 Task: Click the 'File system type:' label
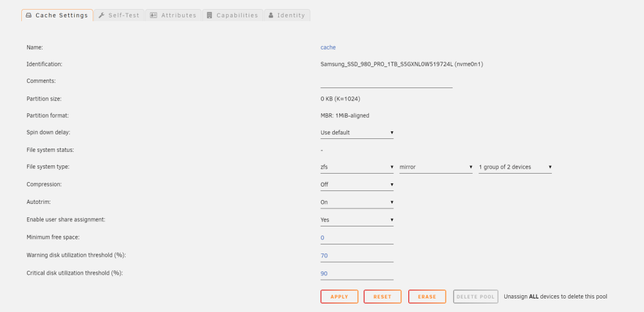pyautogui.click(x=48, y=167)
